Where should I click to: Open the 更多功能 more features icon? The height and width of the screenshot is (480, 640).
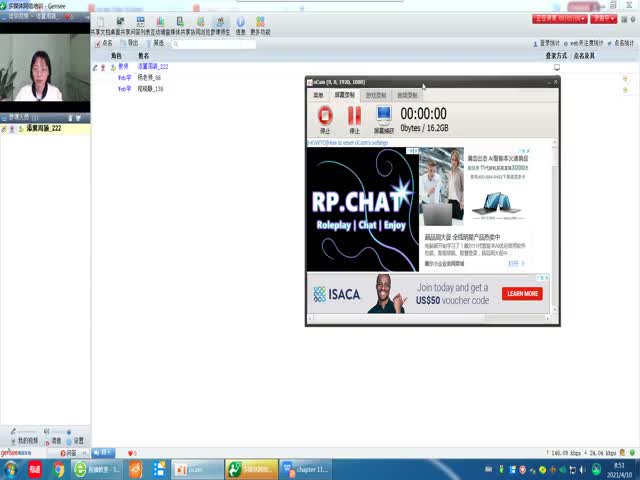pyautogui.click(x=260, y=22)
